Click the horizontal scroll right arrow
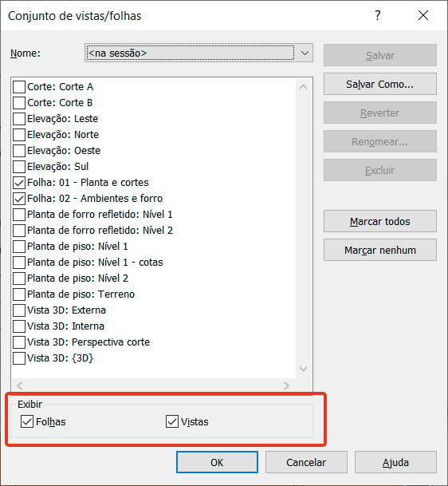Viewport: 448px width, 486px height. [x=286, y=385]
